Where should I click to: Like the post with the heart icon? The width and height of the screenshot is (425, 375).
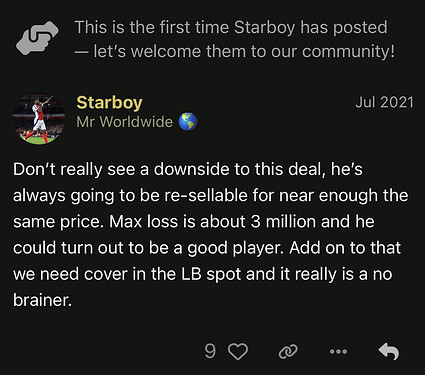point(238,351)
